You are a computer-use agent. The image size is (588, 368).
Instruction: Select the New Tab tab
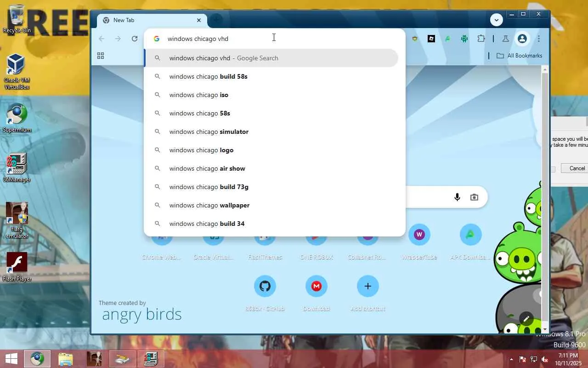coord(152,20)
